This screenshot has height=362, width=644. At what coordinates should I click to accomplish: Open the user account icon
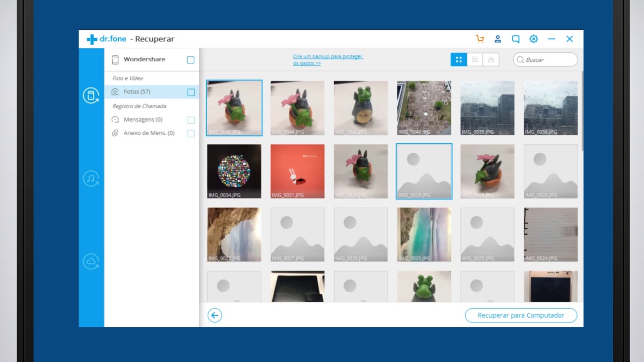pos(498,39)
